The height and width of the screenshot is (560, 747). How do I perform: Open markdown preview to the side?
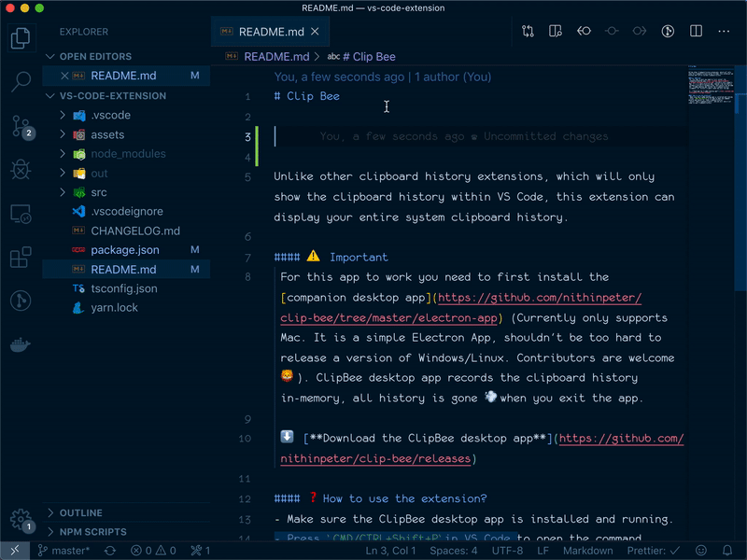pos(556,32)
